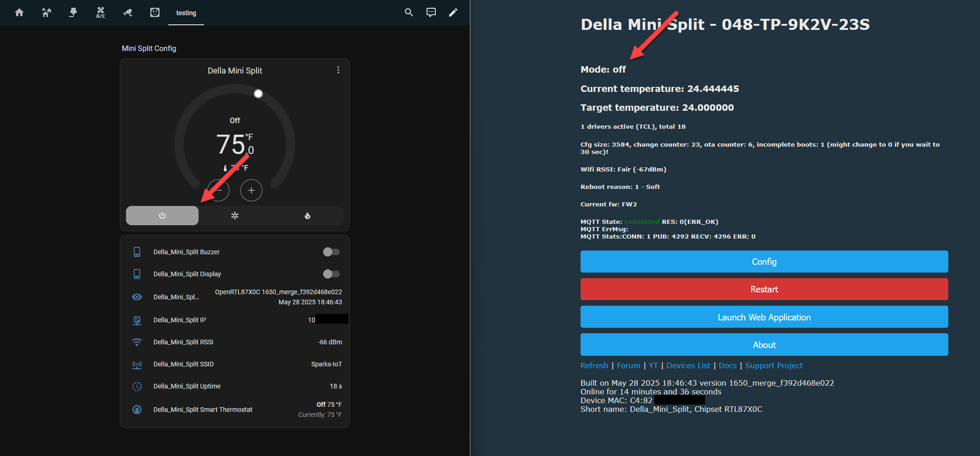Increase the target temperature with plus button

(x=251, y=190)
